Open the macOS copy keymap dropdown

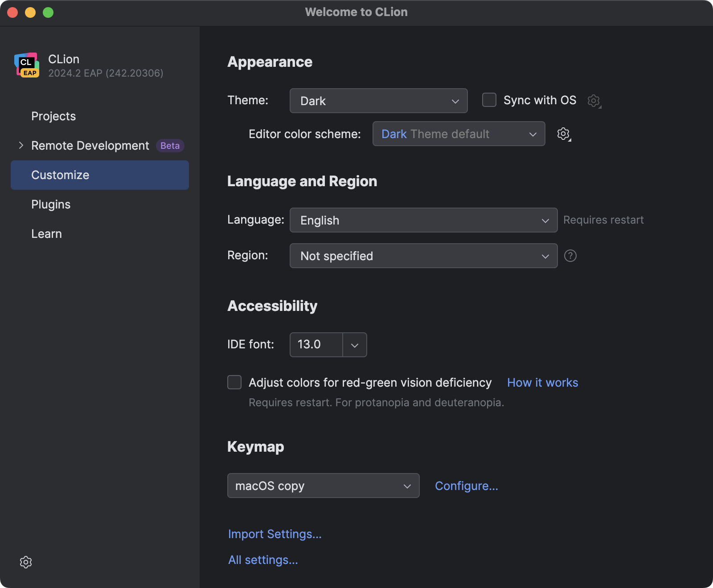pos(323,486)
